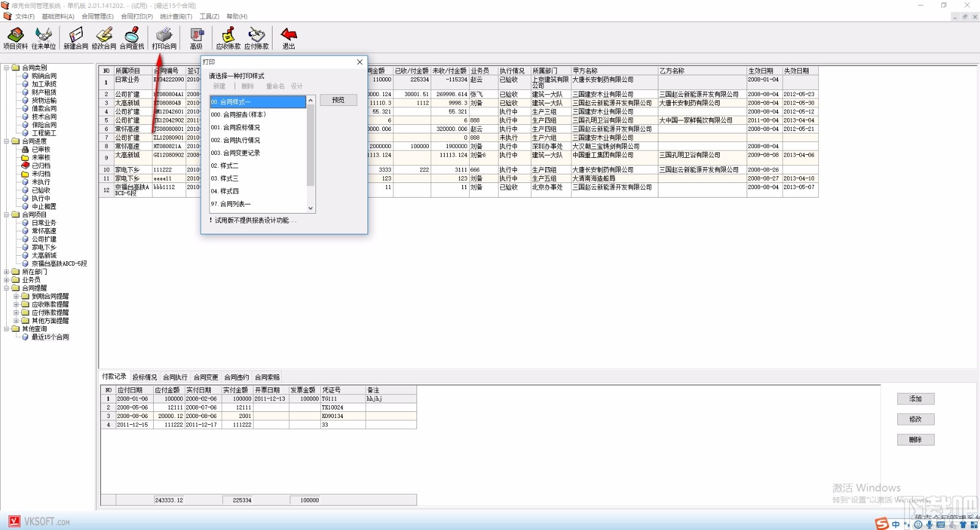Click the 删除 button beside payment records
Image resolution: width=980 pixels, height=530 pixels.
[916, 439]
